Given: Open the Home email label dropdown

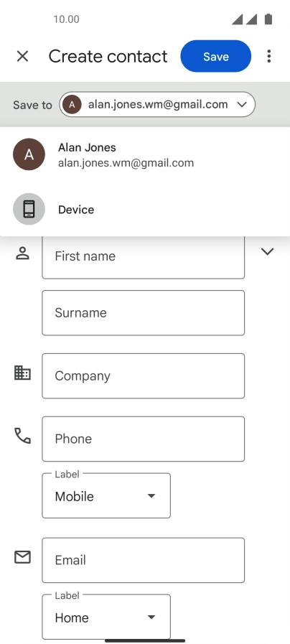Looking at the screenshot, I should tap(106, 617).
